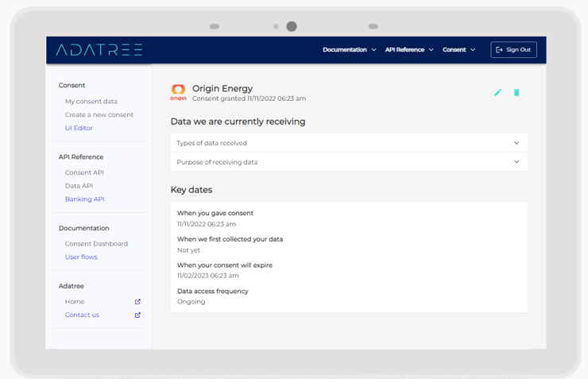Viewport: 588px width, 379px height.
Task: Click the Home link under Adatree
Action: pos(75,302)
